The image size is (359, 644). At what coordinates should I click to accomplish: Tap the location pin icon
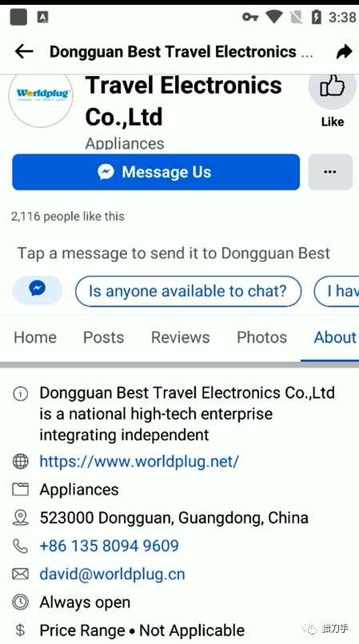[x=20, y=518]
